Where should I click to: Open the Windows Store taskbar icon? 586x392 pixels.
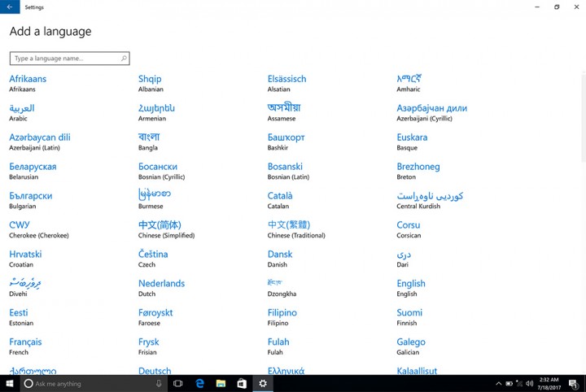(x=242, y=383)
